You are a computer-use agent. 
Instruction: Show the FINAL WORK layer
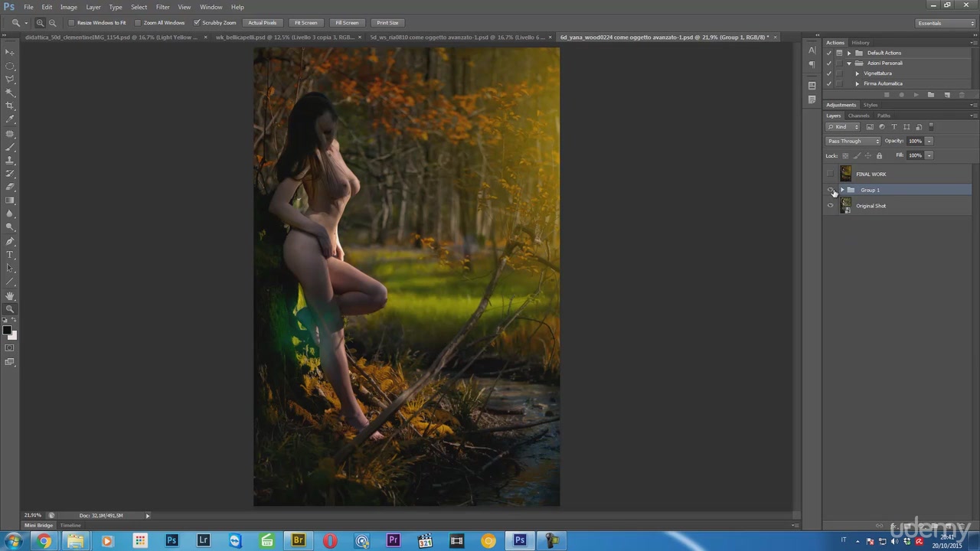click(x=831, y=174)
